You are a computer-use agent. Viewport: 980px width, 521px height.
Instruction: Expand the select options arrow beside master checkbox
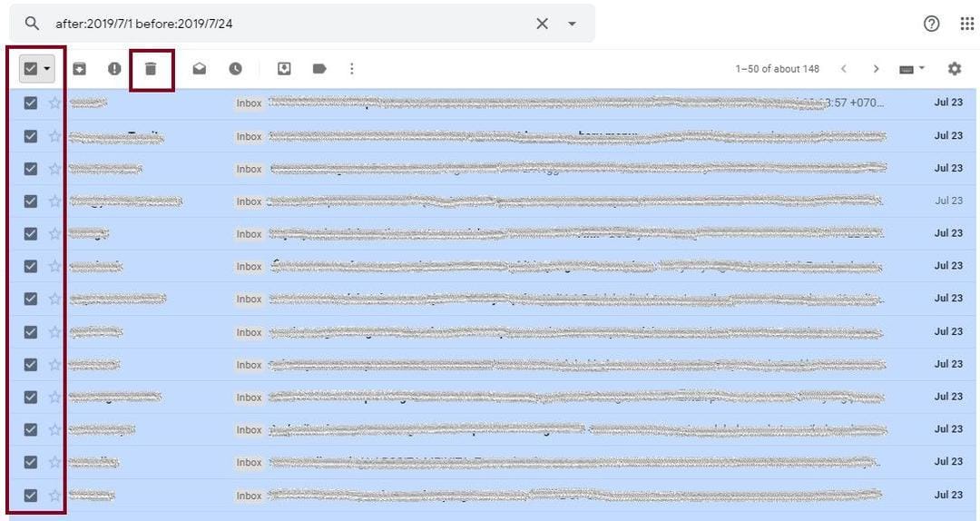[47, 68]
